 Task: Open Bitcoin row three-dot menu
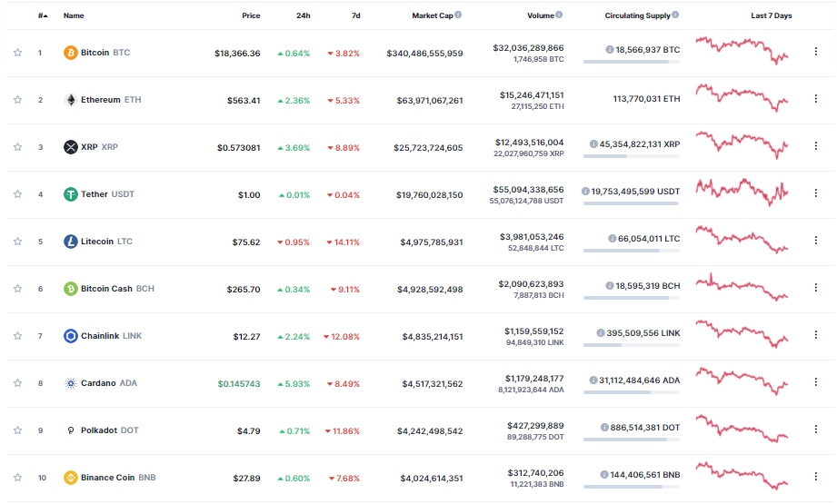tap(816, 51)
